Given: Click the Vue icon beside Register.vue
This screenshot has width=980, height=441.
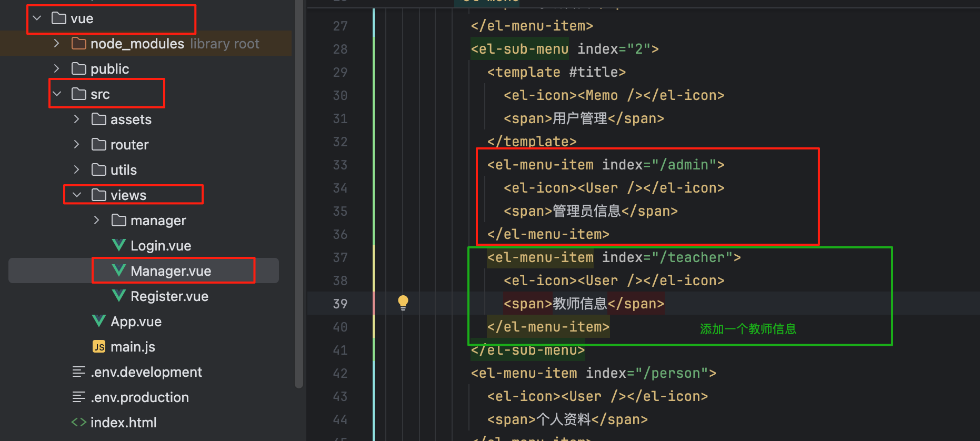Looking at the screenshot, I should (x=119, y=296).
